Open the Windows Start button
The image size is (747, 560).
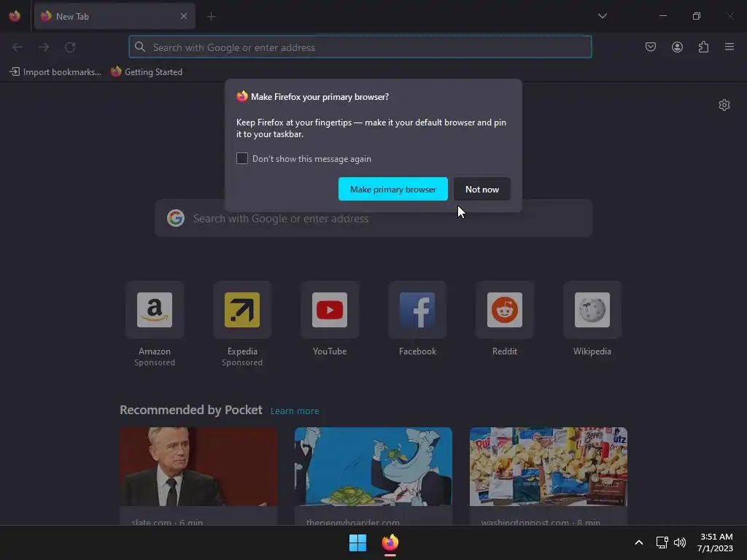[357, 542]
